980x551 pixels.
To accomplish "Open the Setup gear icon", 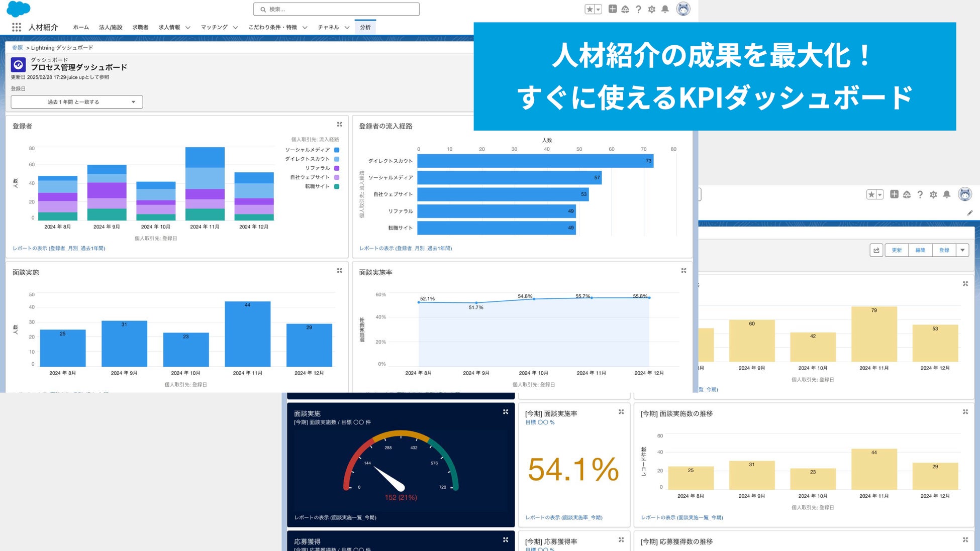I will coord(652,9).
